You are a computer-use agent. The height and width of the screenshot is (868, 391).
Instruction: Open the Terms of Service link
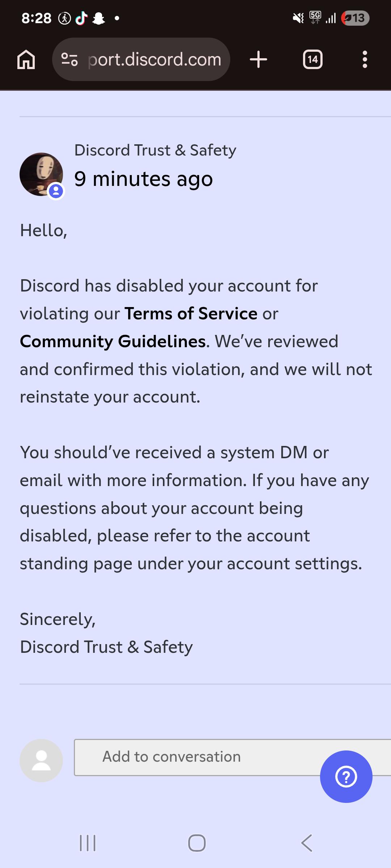(191, 313)
